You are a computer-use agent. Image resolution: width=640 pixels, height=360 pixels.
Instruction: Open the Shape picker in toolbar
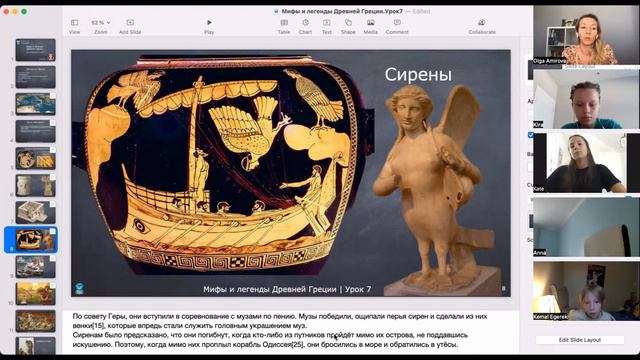click(348, 26)
